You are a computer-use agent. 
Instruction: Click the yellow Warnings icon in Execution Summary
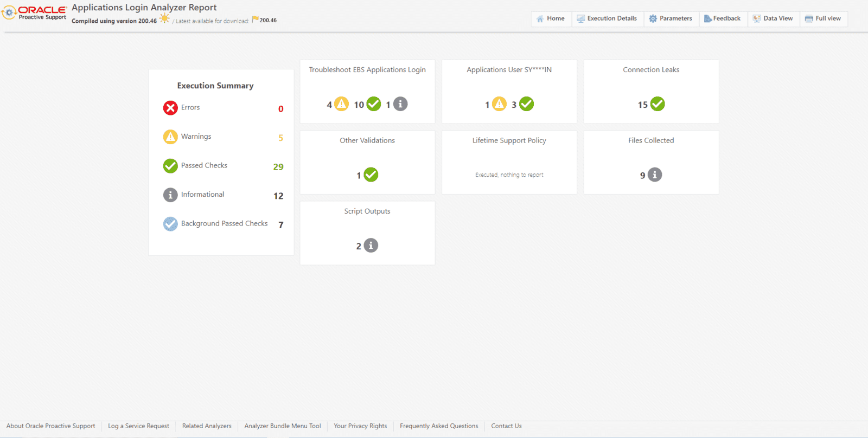click(x=170, y=137)
